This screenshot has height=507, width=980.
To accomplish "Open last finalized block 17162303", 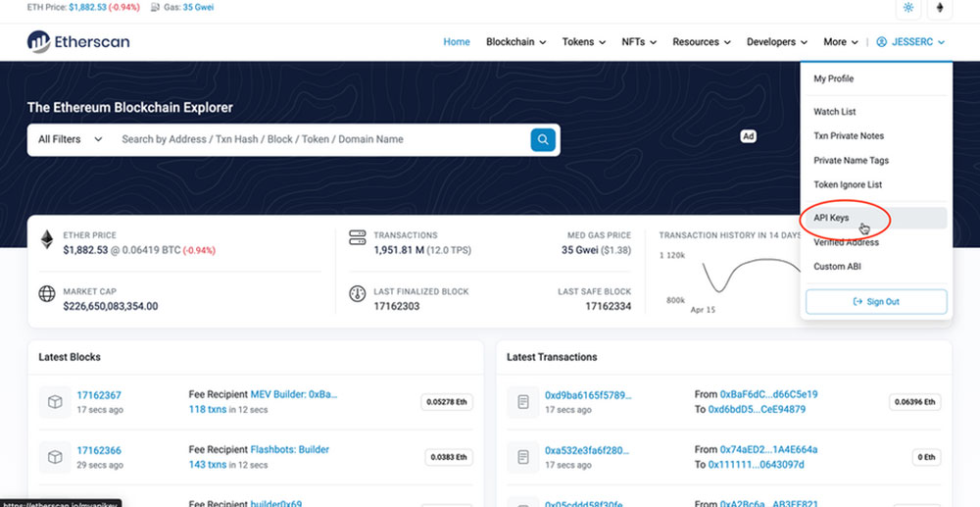I will click(x=397, y=306).
